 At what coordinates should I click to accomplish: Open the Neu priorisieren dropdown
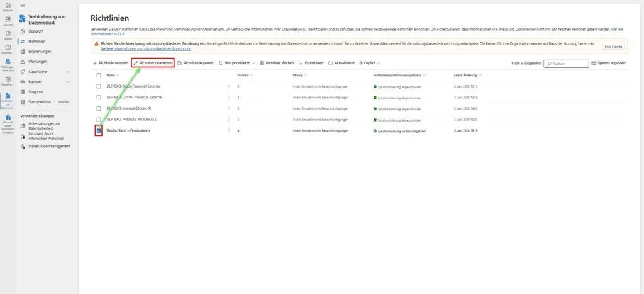click(x=236, y=63)
